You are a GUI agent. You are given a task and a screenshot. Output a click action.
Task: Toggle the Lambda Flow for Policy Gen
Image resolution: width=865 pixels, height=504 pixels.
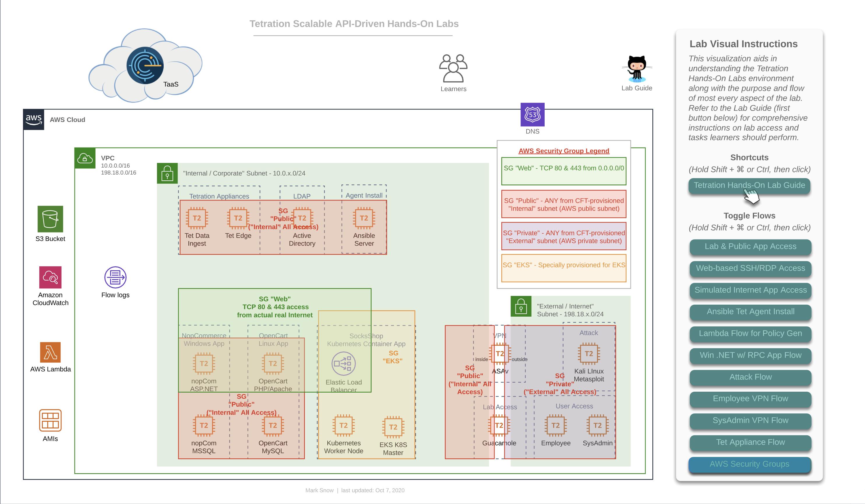[750, 334]
